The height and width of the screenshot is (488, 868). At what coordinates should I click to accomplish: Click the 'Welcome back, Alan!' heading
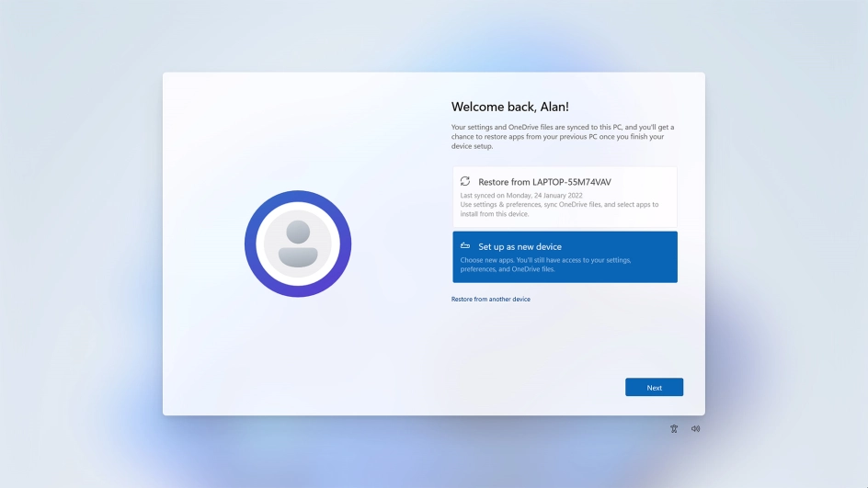point(509,107)
